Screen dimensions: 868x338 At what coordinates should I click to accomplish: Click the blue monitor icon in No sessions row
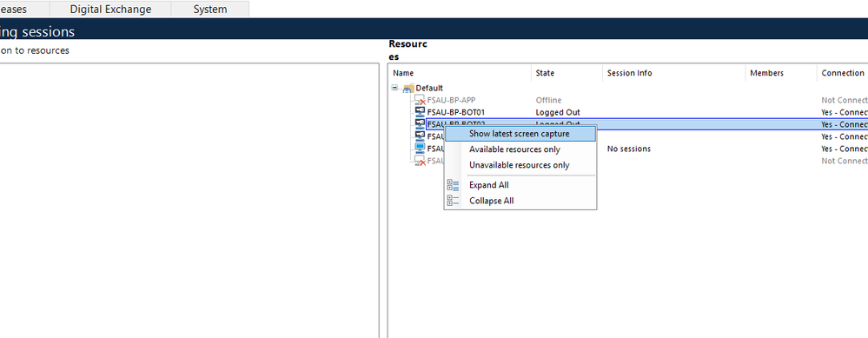421,149
